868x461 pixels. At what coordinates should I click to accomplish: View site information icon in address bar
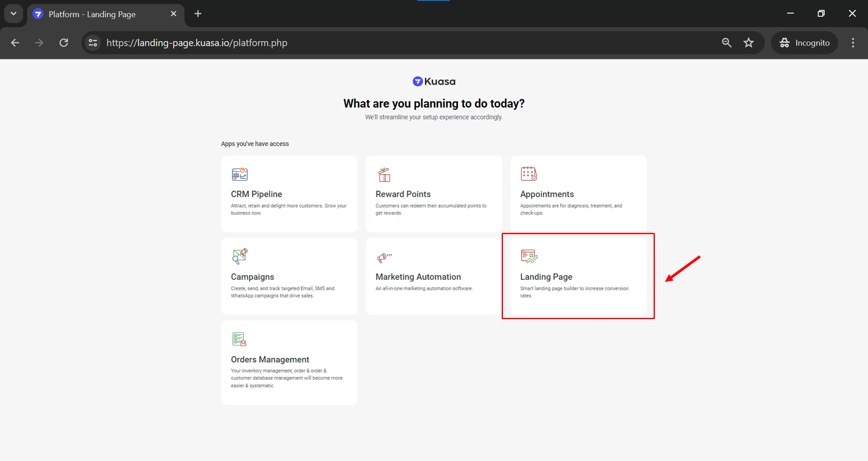93,43
